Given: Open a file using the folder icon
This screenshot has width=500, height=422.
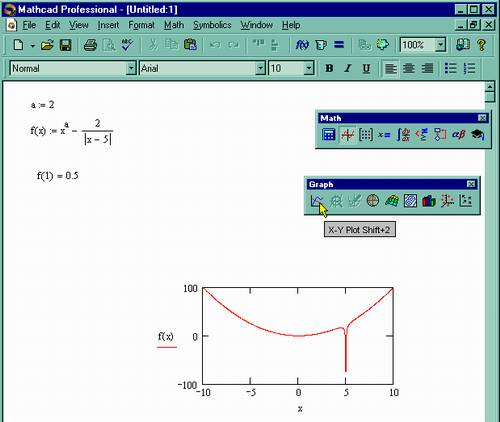Looking at the screenshot, I should [x=47, y=45].
